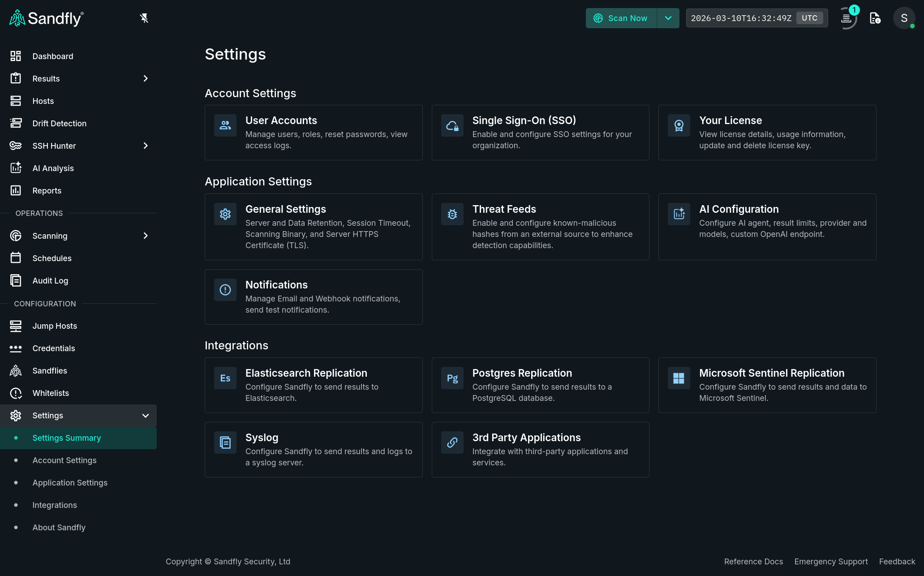Viewport: 924px width, 576px height.
Task: Expand the SSH Hunter submenu
Action: [x=145, y=146]
